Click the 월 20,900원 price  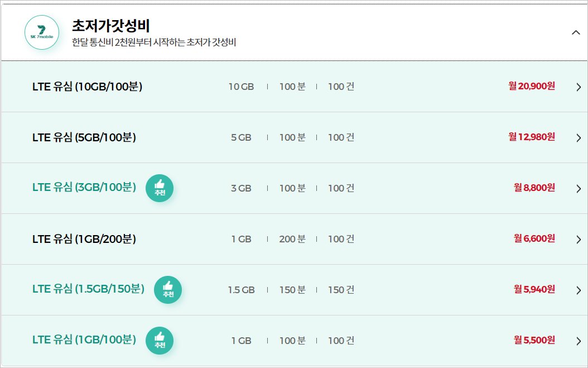[x=532, y=87]
